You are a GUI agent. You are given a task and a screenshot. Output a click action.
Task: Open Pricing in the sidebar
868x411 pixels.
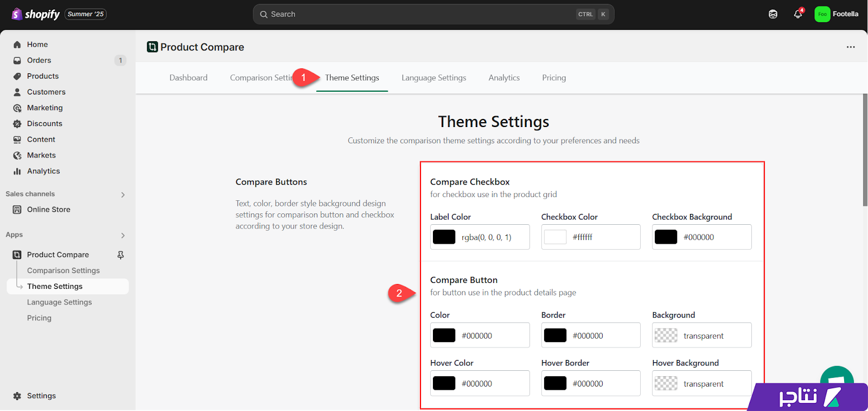pos(39,318)
